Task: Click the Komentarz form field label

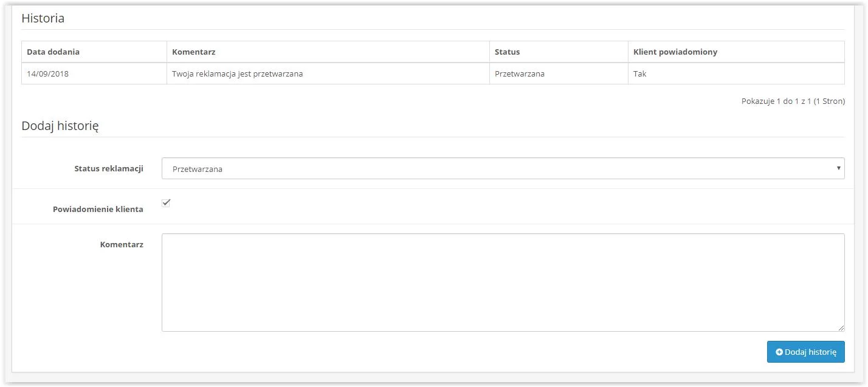Action: pos(122,244)
